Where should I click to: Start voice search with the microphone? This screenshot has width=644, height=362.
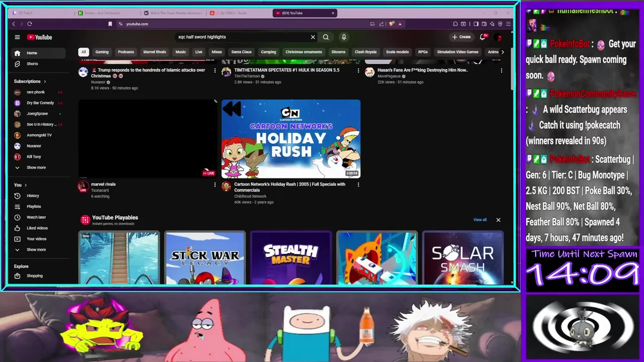pyautogui.click(x=344, y=37)
